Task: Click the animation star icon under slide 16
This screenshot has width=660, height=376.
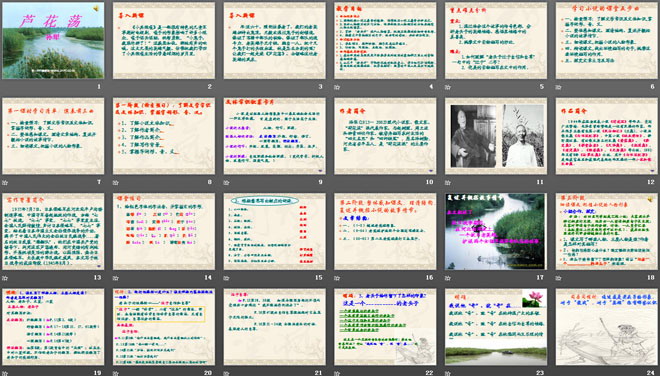Action: [337, 278]
